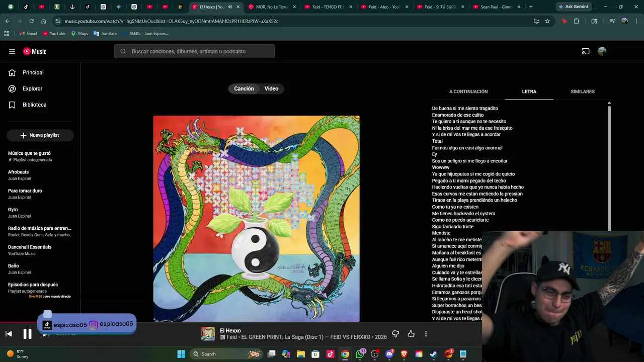
Task: Click the address bar URL
Action: pos(172,21)
